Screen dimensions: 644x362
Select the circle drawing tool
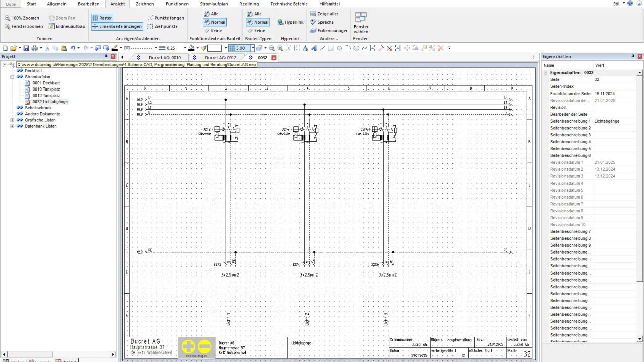click(339, 48)
